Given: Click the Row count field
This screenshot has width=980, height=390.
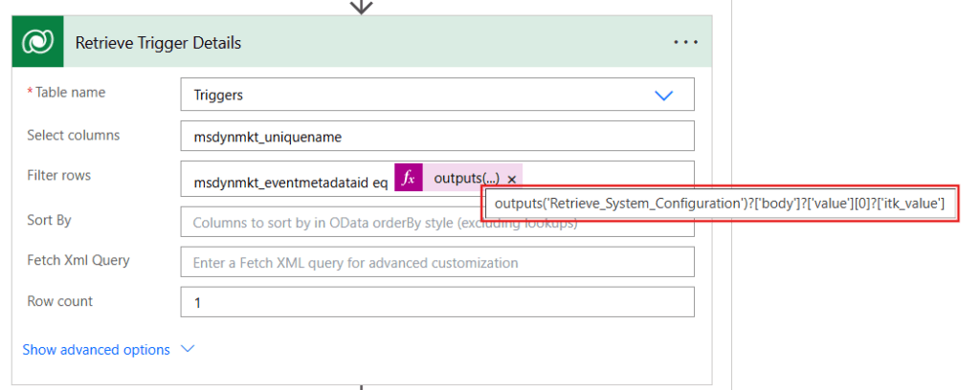Looking at the screenshot, I should point(436,302).
